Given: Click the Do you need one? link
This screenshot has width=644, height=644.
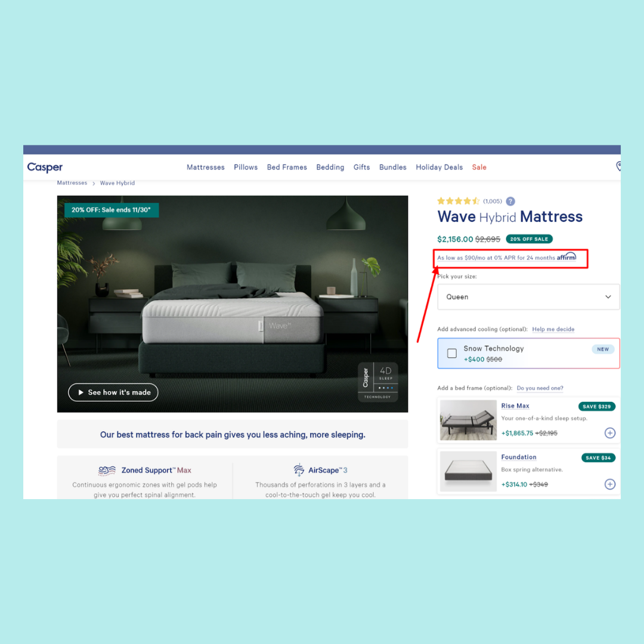Looking at the screenshot, I should click(x=540, y=388).
